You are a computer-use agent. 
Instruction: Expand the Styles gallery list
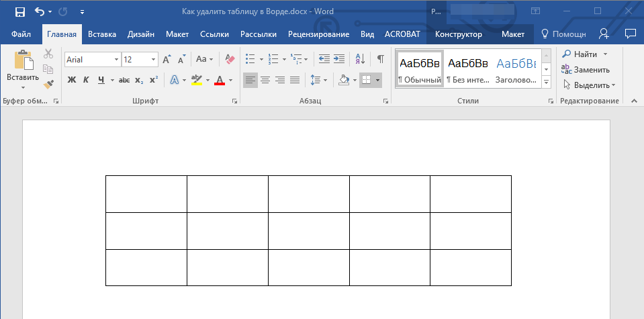(x=546, y=82)
